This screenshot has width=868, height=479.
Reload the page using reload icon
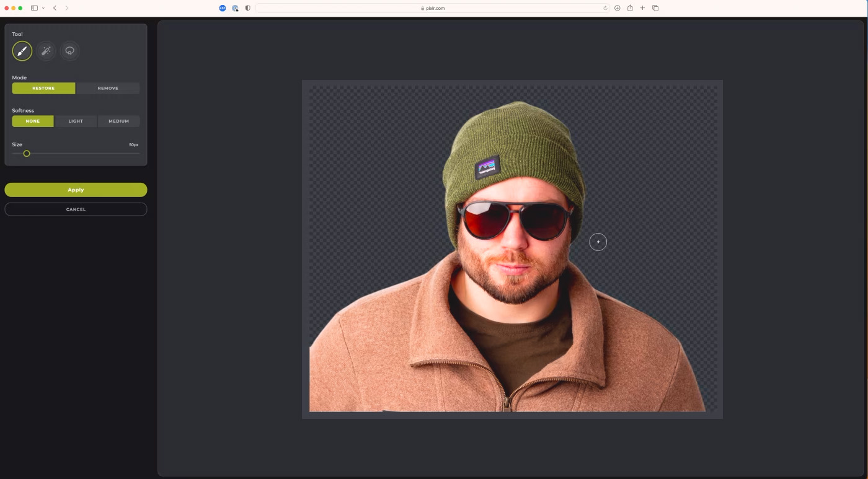(605, 8)
